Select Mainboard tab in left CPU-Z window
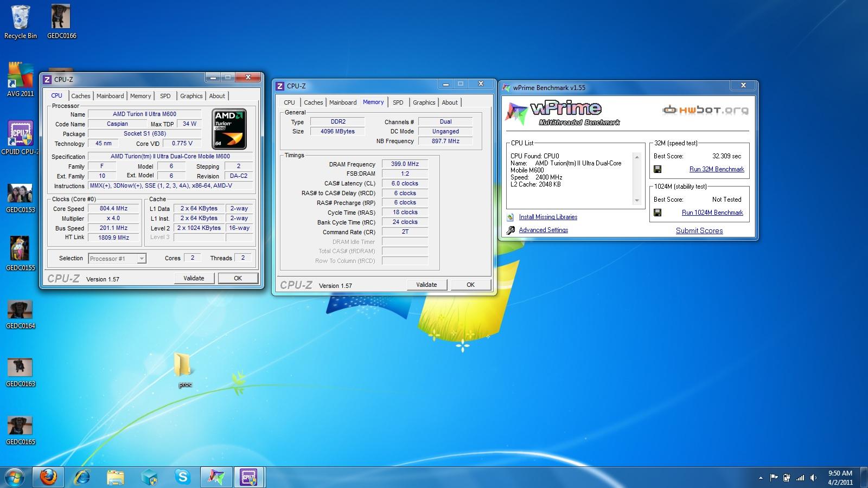868x488 pixels. point(110,96)
